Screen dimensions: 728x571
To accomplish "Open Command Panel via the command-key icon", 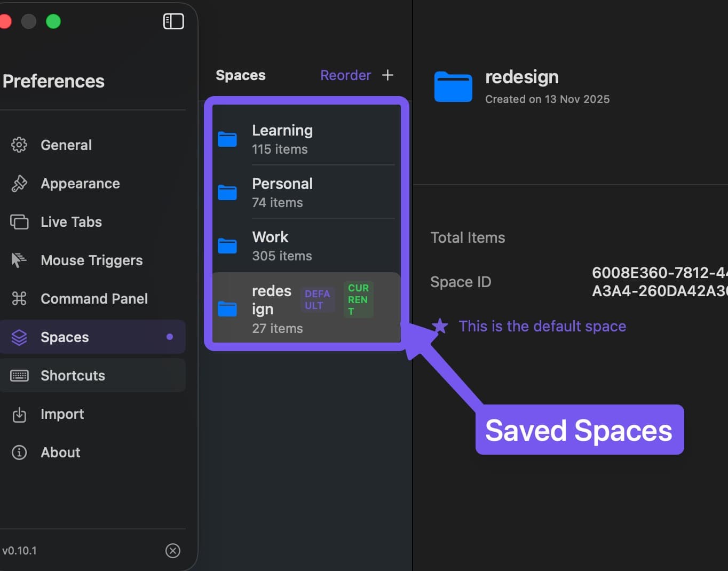I will coord(19,298).
